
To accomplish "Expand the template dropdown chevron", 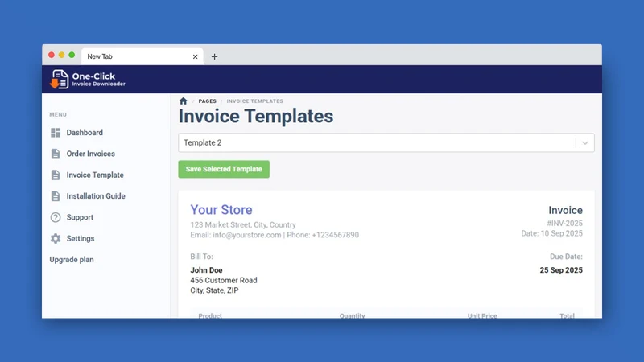I will click(x=585, y=143).
